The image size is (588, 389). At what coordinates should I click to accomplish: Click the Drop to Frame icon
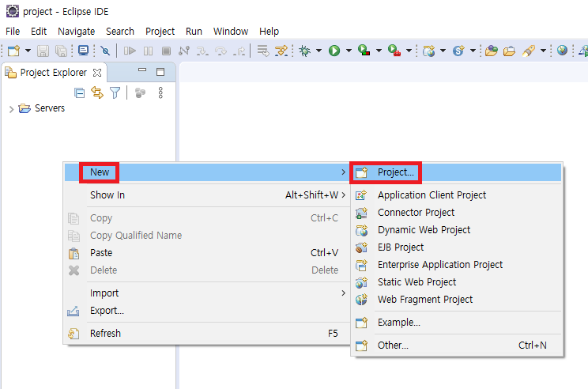(263, 51)
